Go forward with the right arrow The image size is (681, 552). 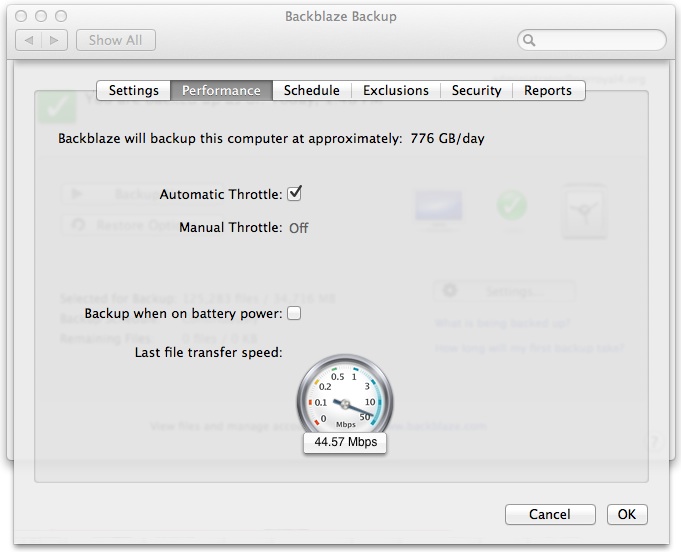[x=54, y=40]
